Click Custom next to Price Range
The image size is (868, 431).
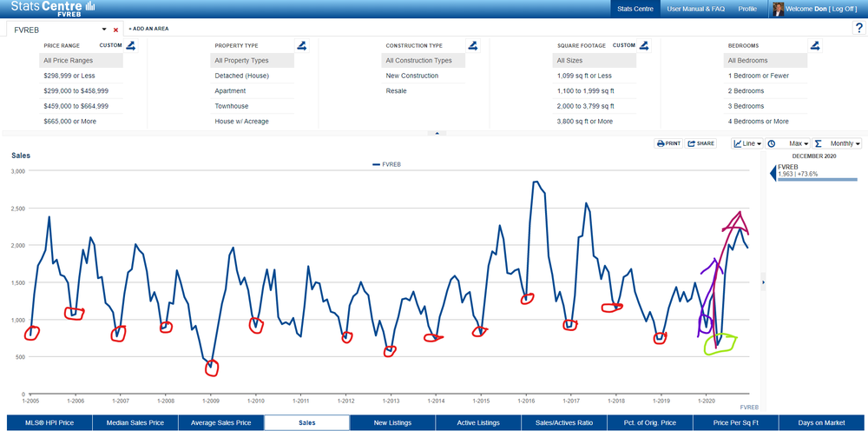(111, 45)
